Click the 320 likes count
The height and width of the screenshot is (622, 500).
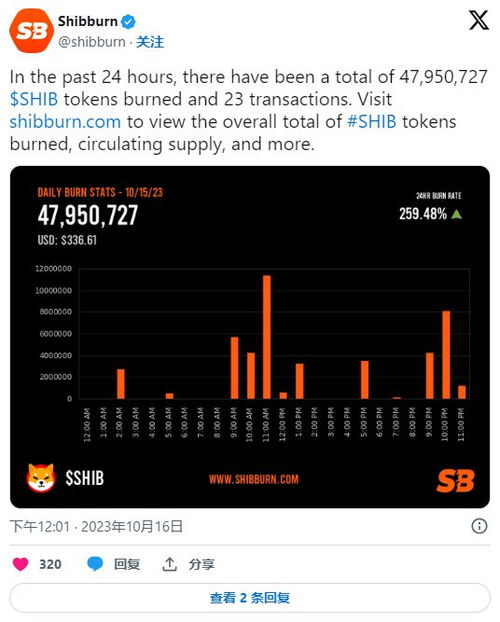pos(50,564)
